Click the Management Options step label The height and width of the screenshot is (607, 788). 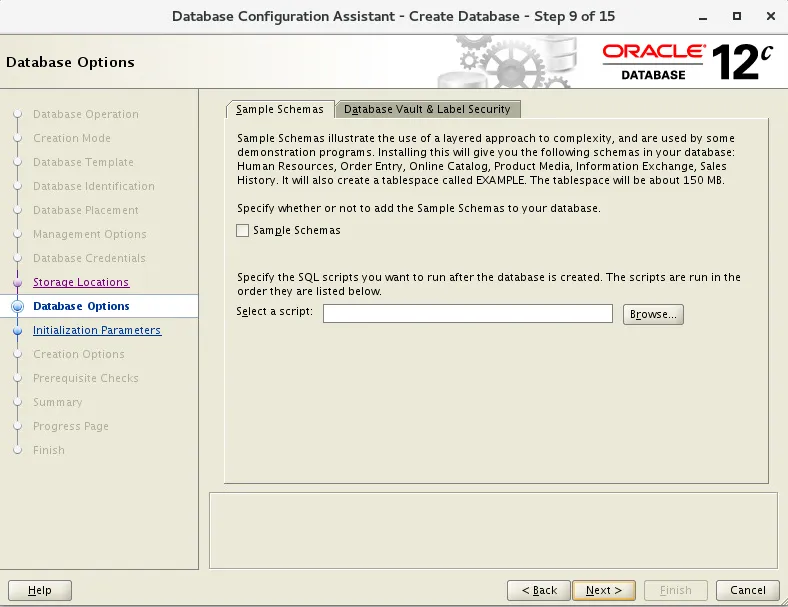[90, 234]
